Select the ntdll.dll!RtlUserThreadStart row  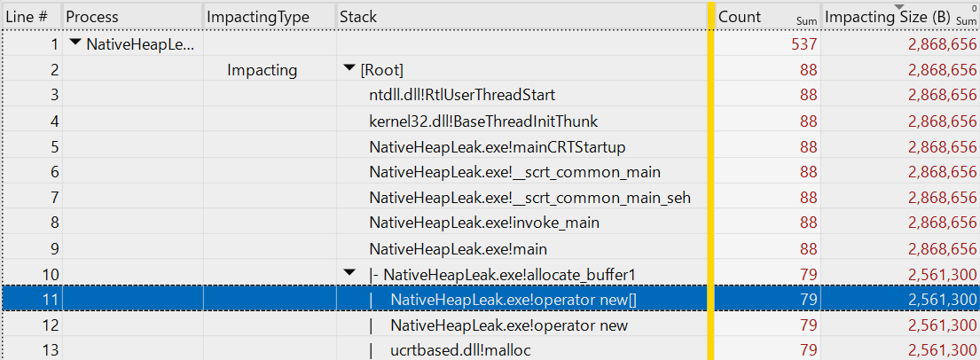coord(462,95)
